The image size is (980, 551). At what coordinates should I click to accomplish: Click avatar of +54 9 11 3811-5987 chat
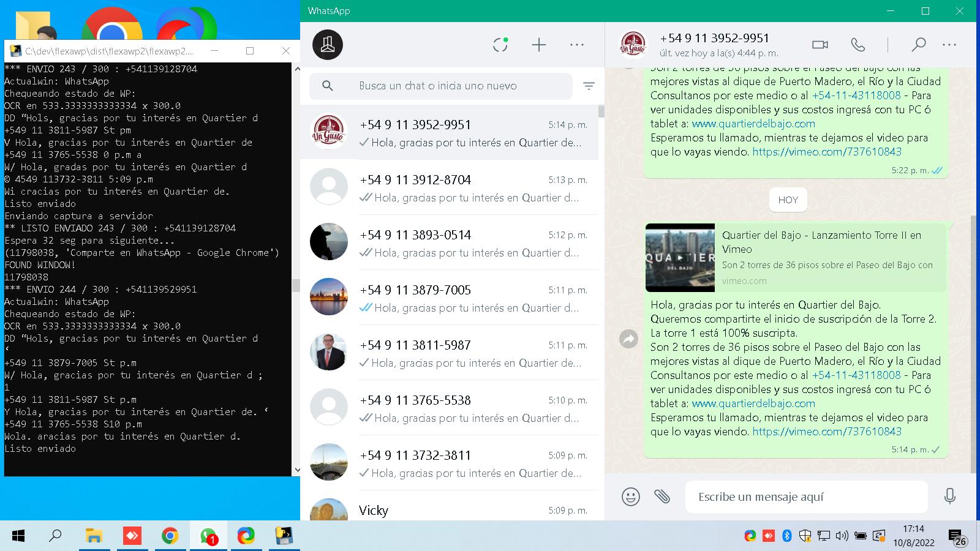329,352
